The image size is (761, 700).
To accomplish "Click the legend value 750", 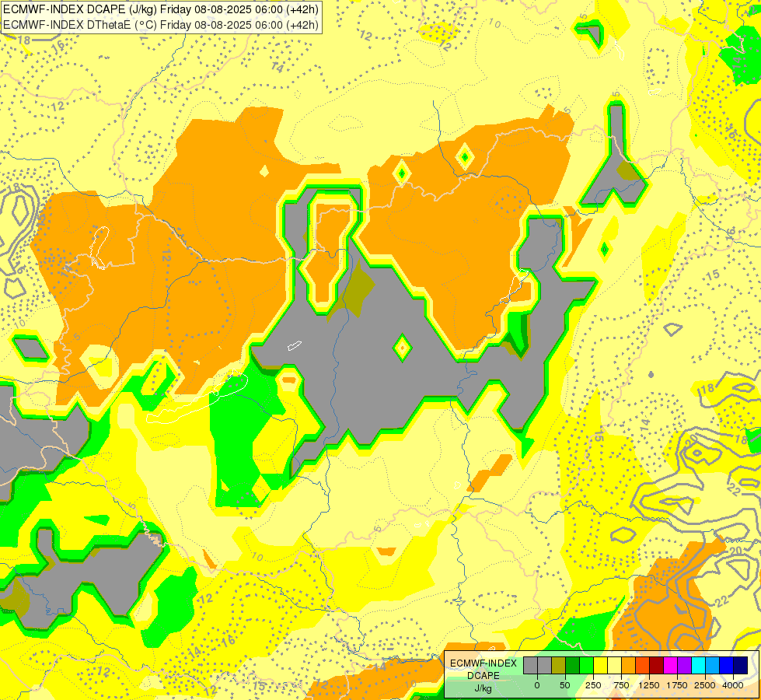I will [x=621, y=685].
